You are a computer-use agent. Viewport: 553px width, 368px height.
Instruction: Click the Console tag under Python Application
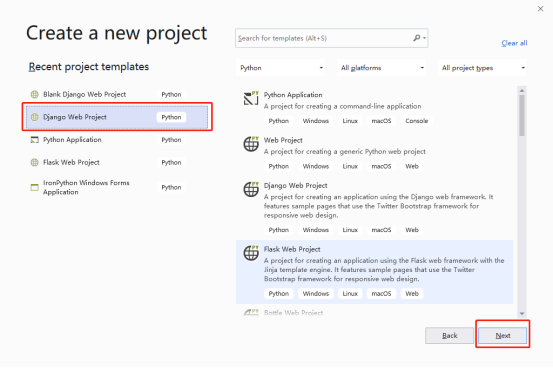pos(417,121)
